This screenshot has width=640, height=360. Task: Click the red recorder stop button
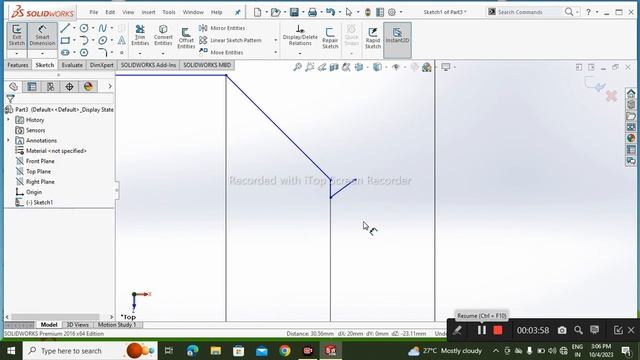click(498, 330)
